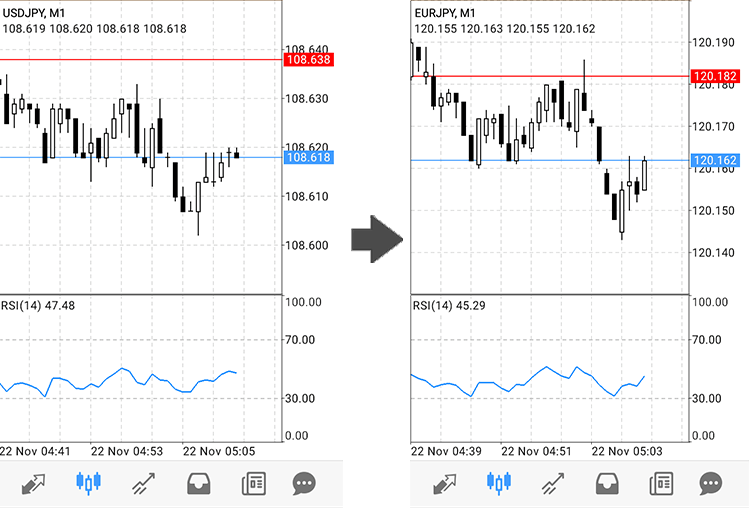This screenshot has height=508, width=752.
Task: Select candlestick Chart icon in USDJPY screen
Action: click(x=89, y=484)
